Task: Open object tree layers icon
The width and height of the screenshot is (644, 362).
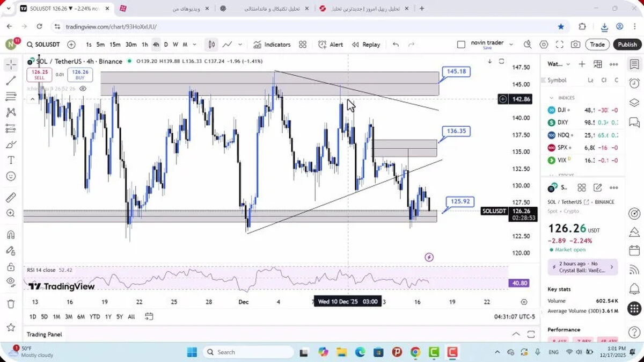Action: click(x=634, y=103)
